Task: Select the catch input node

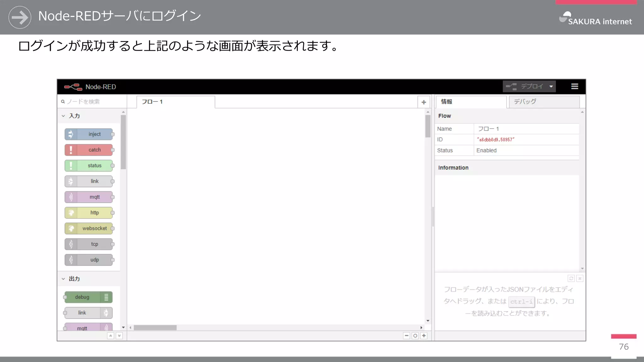Action: click(x=89, y=150)
